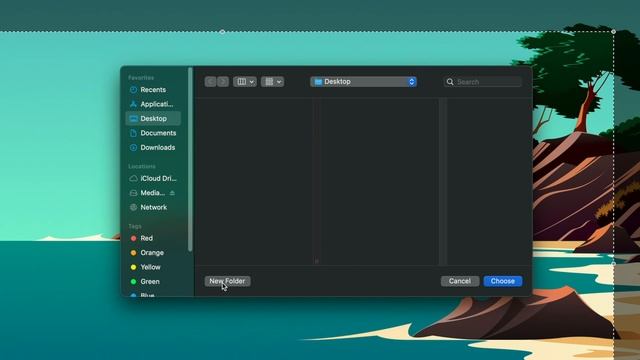Click the column resize handle at pane bottom
640x360 pixels.
click(x=316, y=261)
